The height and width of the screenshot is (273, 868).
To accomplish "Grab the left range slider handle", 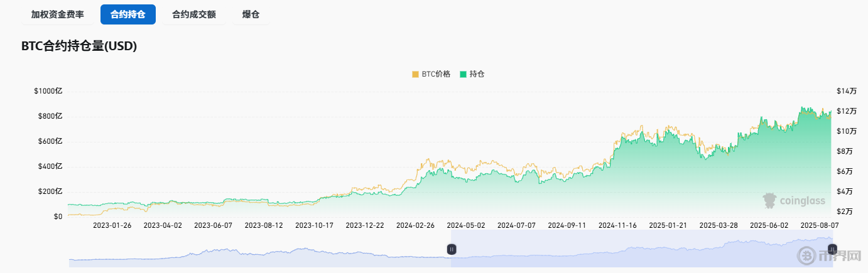I will pyautogui.click(x=452, y=249).
